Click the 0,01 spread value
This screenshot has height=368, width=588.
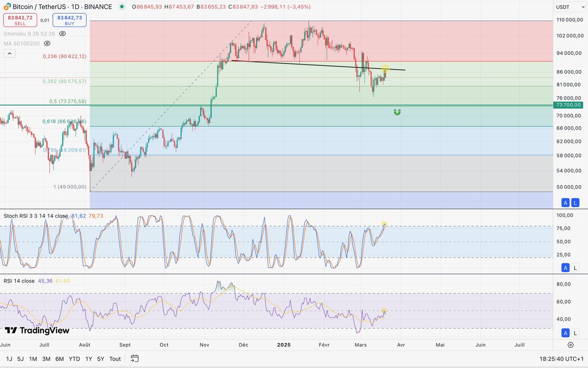coord(45,20)
